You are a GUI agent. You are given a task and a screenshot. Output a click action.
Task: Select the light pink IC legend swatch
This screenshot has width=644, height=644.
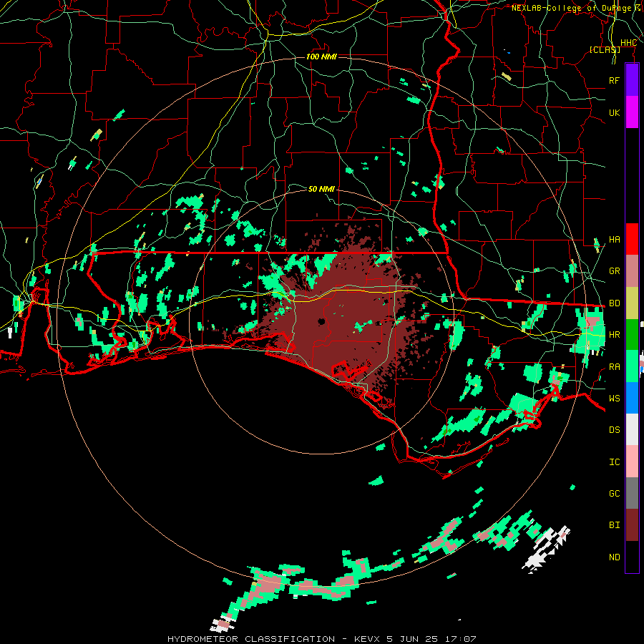[x=632, y=462]
